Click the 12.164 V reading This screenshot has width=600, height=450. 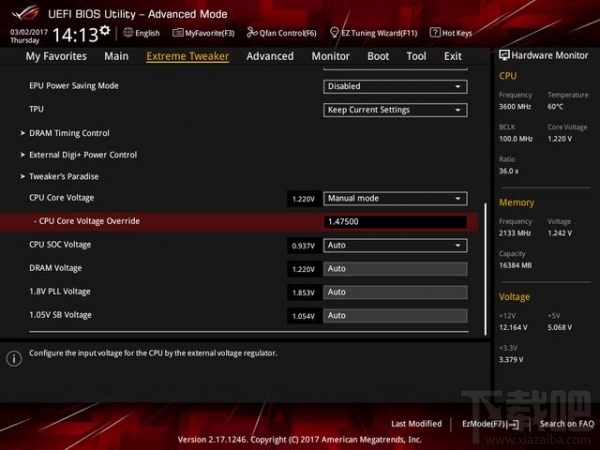tap(513, 328)
